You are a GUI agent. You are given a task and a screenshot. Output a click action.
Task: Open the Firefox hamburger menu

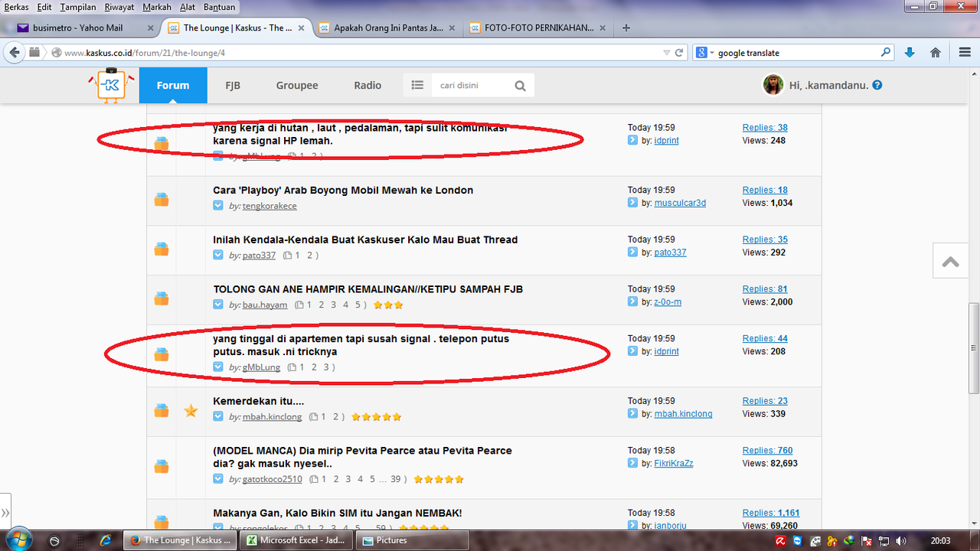(965, 53)
